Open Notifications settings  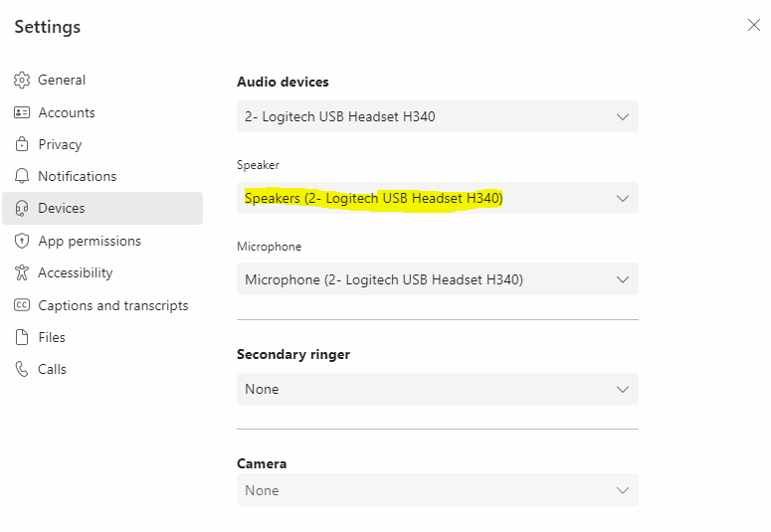(102, 176)
